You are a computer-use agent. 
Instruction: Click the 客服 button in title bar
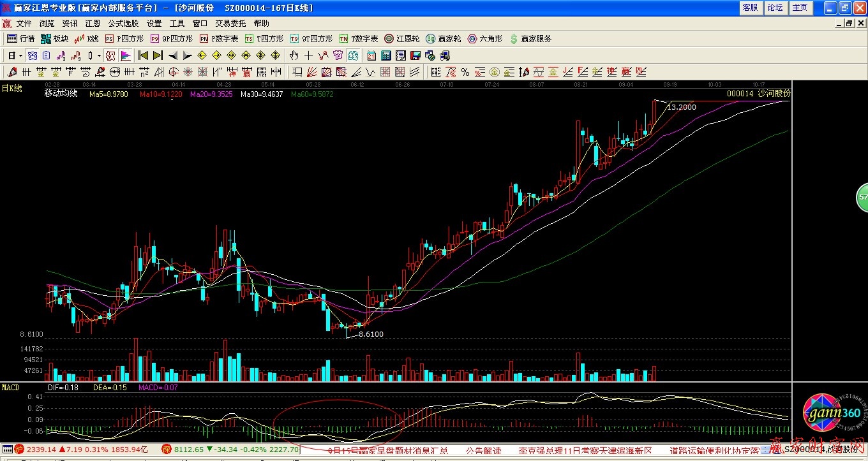[750, 8]
